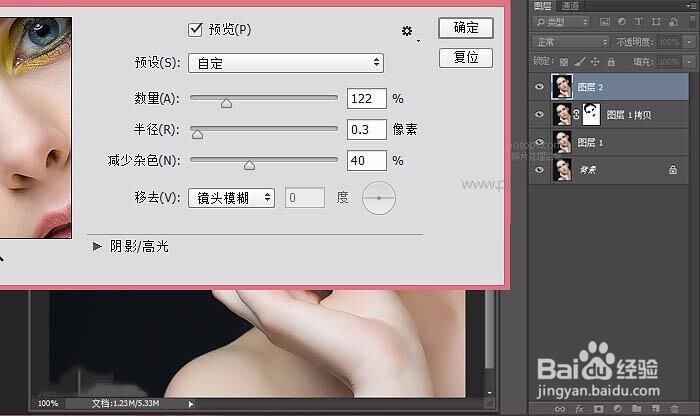Lock transparent pixels icon in Layers panel
Screen dimensions: 700x416
pyautogui.click(x=564, y=62)
